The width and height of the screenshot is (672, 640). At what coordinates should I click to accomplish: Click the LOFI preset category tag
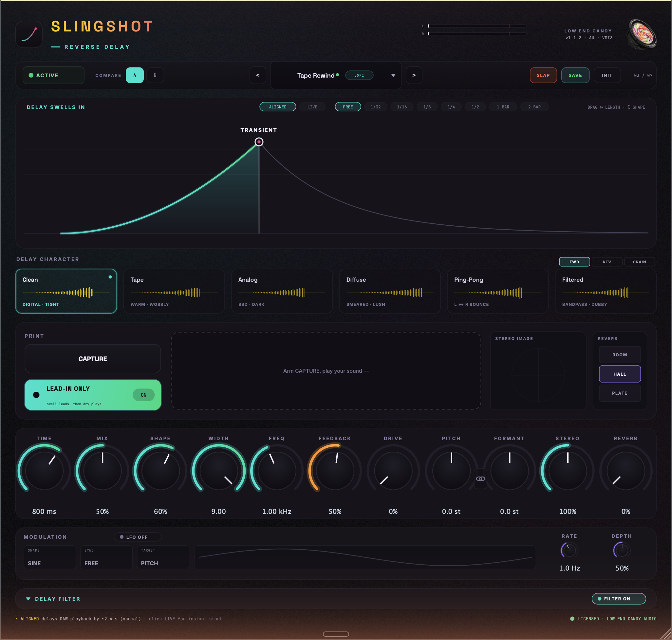click(359, 75)
